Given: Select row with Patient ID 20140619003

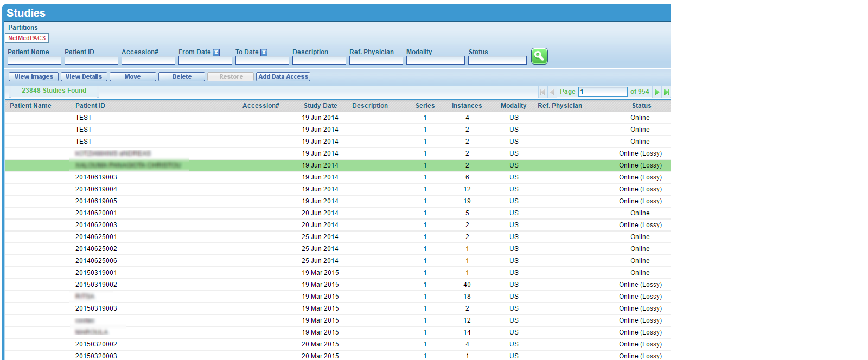Looking at the screenshot, I should pyautogui.click(x=338, y=177).
